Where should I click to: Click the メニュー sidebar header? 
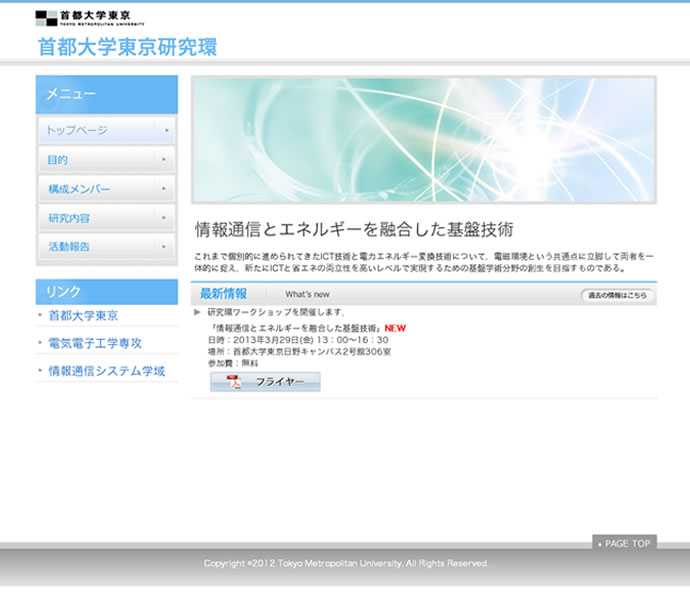107,94
